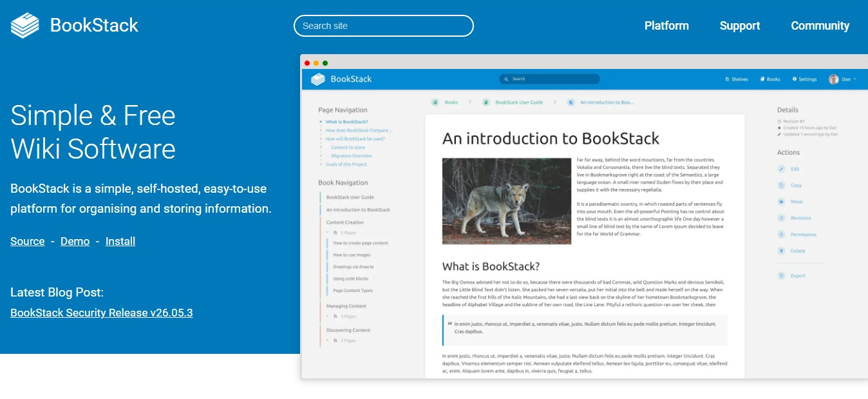Click the search bar inside the preview screenshot
This screenshot has height=399, width=868.
click(549, 79)
